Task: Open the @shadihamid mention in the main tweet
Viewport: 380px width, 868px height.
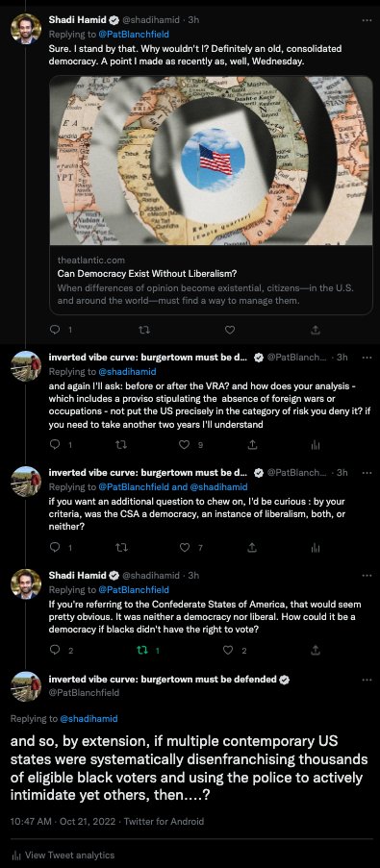Action: [x=89, y=719]
